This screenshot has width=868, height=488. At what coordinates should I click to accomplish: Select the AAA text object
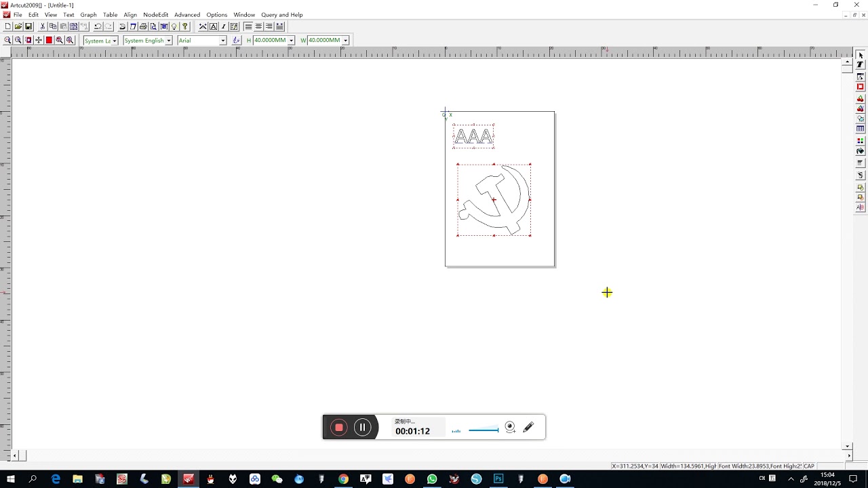(x=473, y=136)
